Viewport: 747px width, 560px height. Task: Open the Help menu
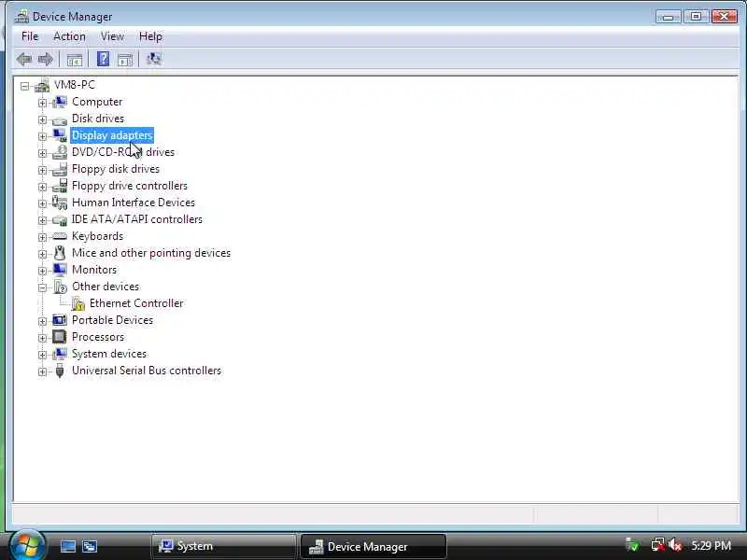click(x=150, y=36)
